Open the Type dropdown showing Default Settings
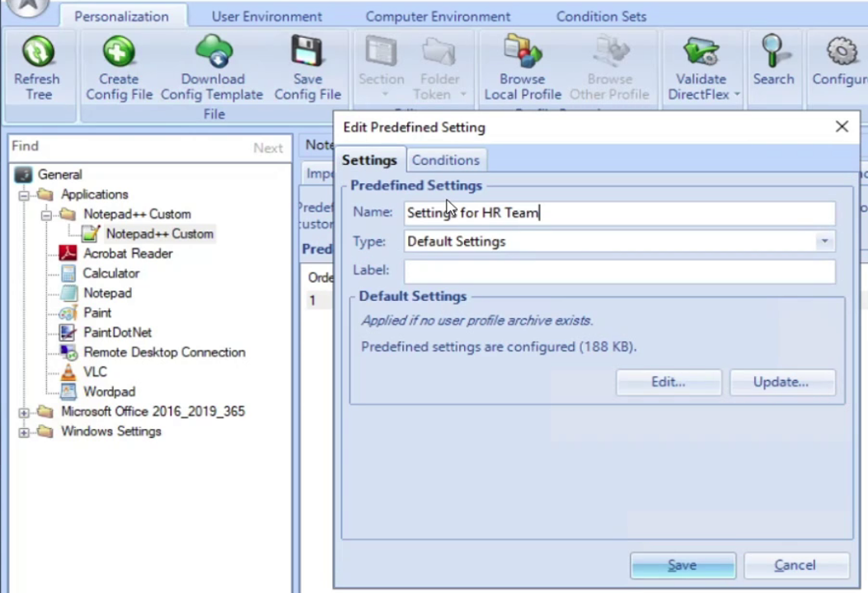 coord(823,241)
